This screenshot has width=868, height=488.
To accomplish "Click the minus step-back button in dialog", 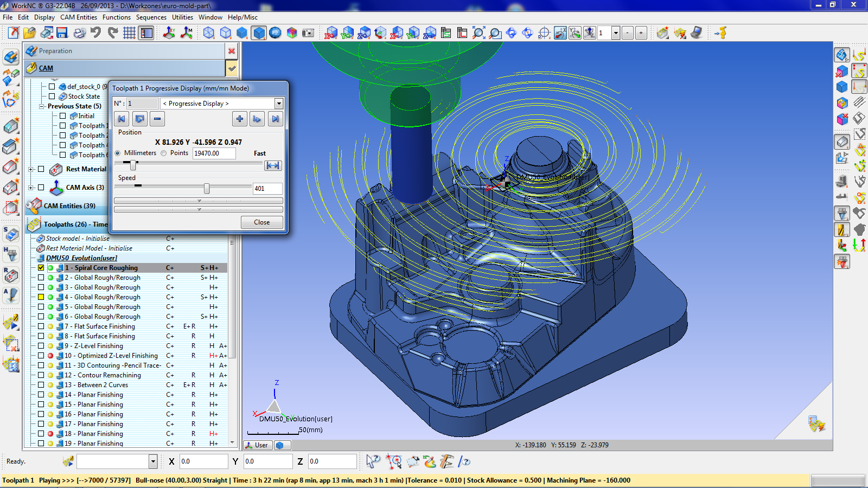I will [157, 119].
